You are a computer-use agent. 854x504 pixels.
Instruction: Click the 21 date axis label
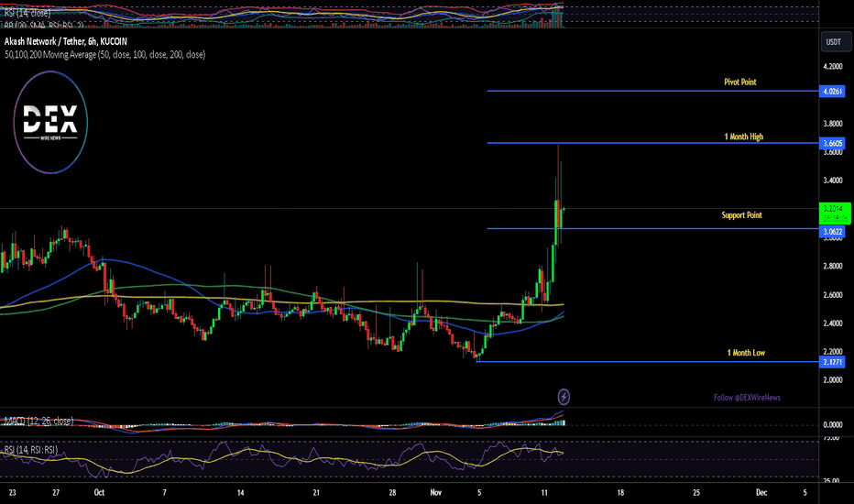316,493
